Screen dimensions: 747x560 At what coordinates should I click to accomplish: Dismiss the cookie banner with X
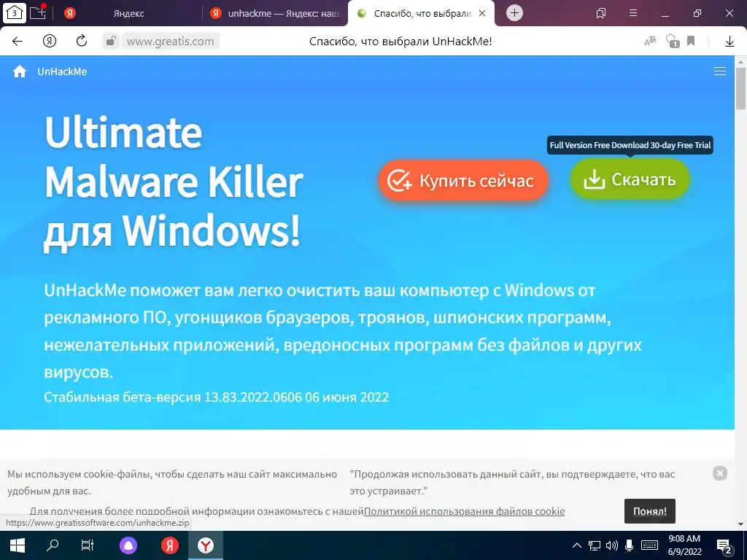pos(720,472)
